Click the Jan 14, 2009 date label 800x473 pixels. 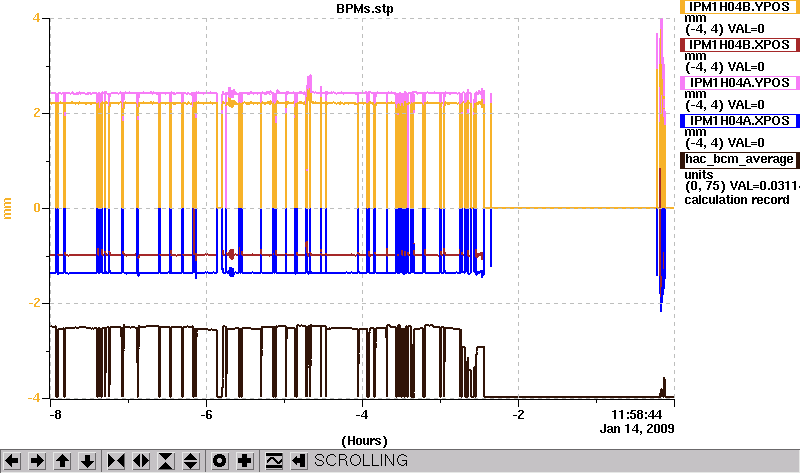pos(637,429)
